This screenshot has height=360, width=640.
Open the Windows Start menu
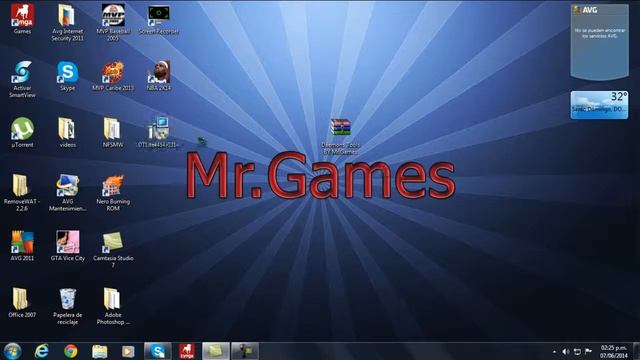pos(12,351)
